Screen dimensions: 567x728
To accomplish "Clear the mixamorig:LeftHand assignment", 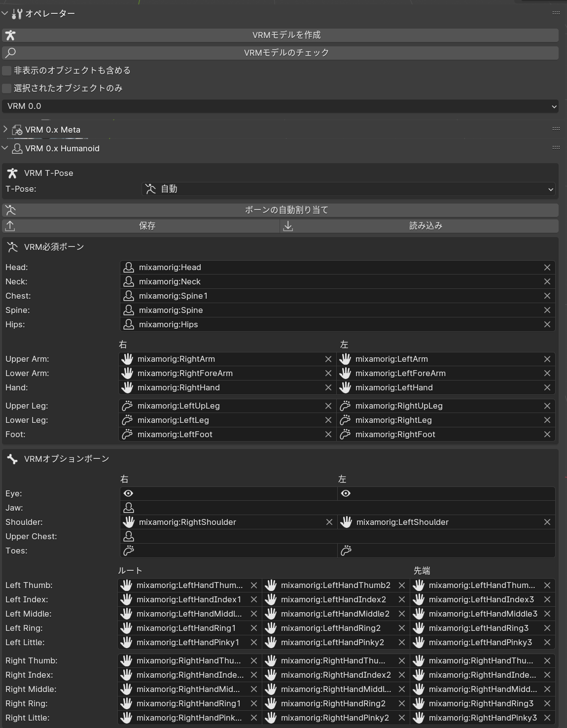I will 547,387.
